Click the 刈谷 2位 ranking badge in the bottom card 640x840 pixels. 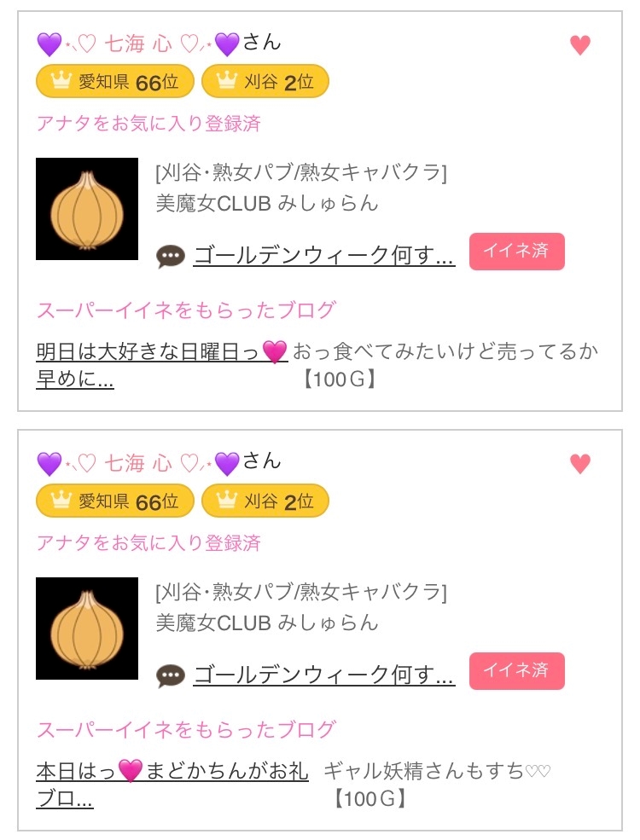265,501
